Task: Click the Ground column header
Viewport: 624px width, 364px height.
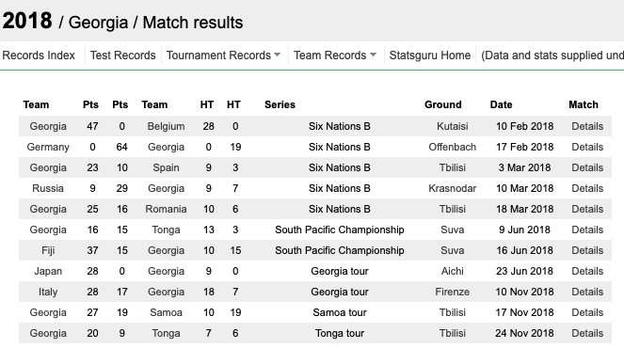Action: (x=443, y=104)
